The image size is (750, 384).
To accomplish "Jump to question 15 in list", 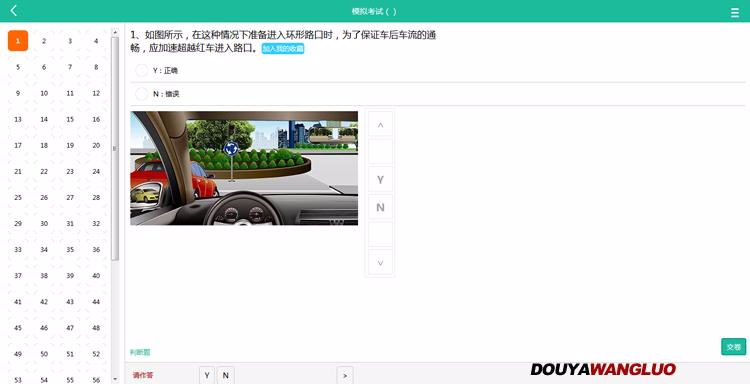I will tap(70, 119).
